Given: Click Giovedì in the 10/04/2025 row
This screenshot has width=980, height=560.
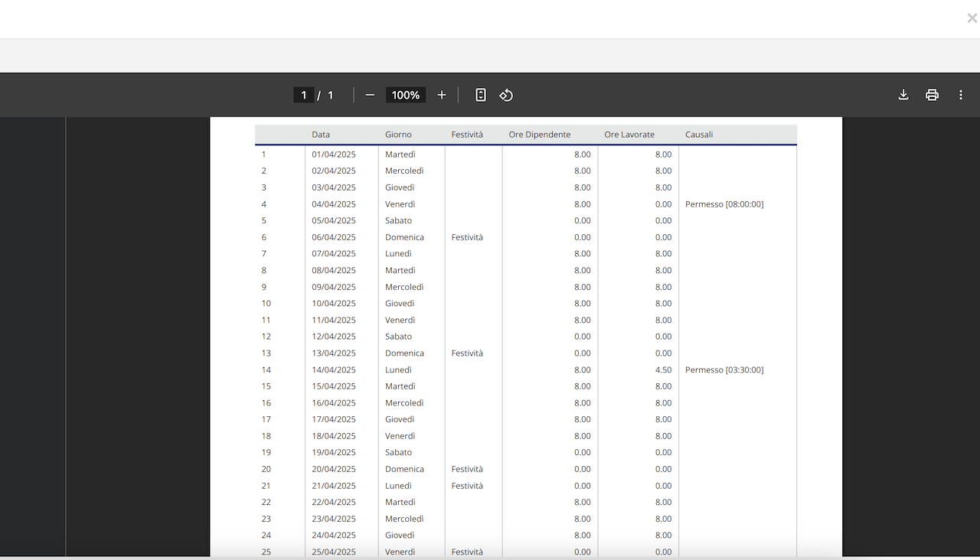Looking at the screenshot, I should [x=400, y=304].
